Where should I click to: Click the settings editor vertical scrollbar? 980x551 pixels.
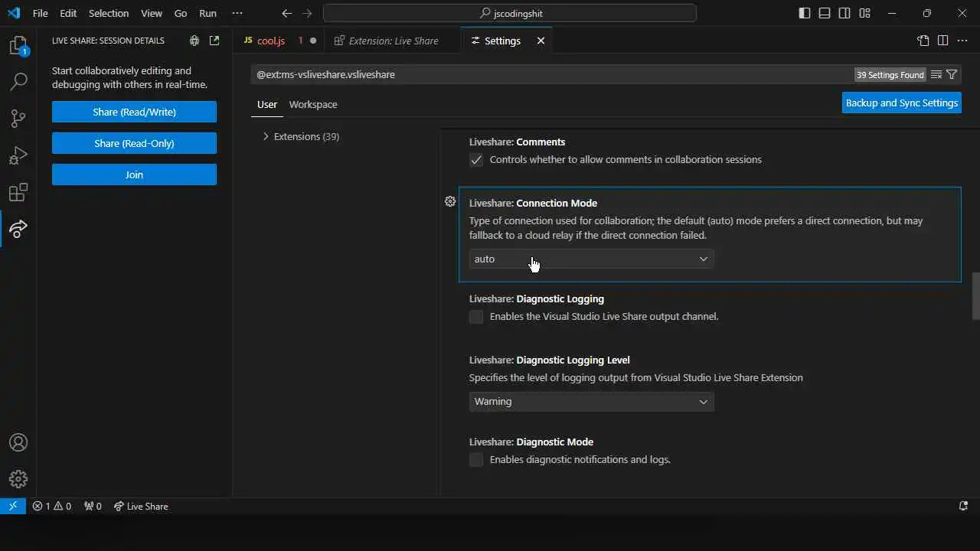click(975, 296)
